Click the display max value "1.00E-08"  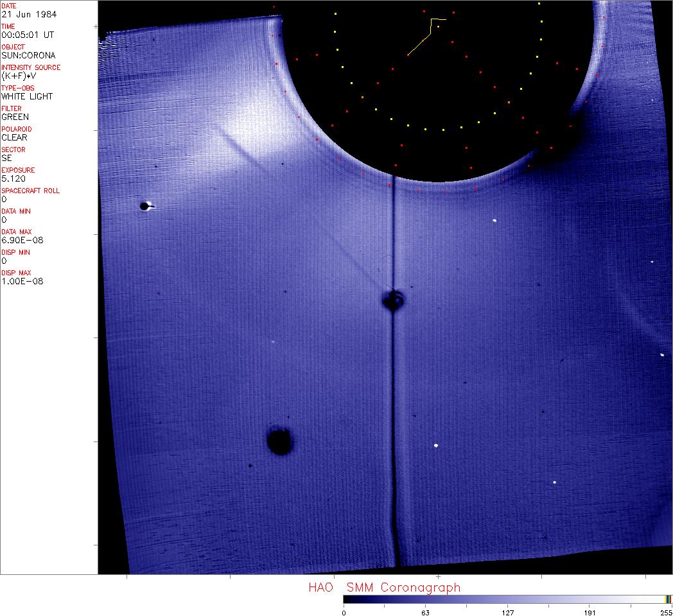pyautogui.click(x=22, y=281)
